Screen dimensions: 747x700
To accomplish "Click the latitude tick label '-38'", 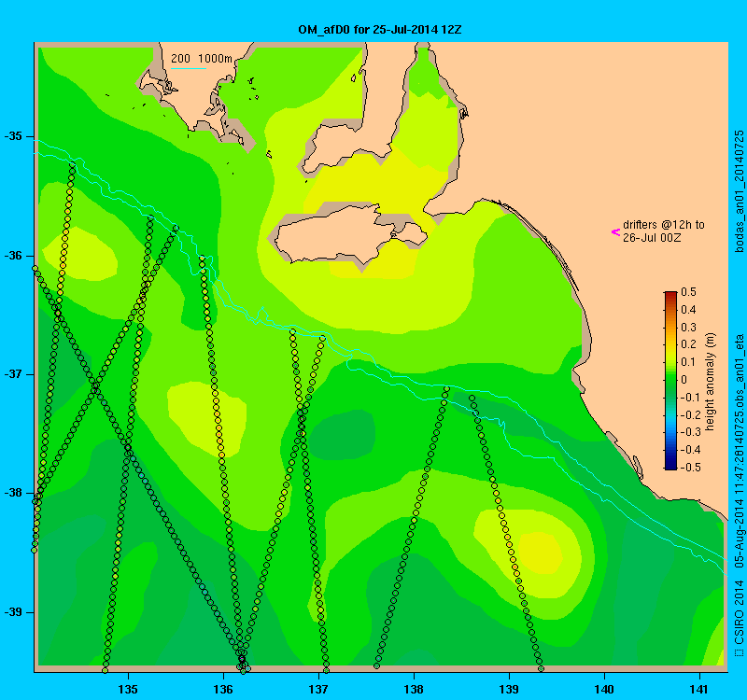I will point(13,494).
